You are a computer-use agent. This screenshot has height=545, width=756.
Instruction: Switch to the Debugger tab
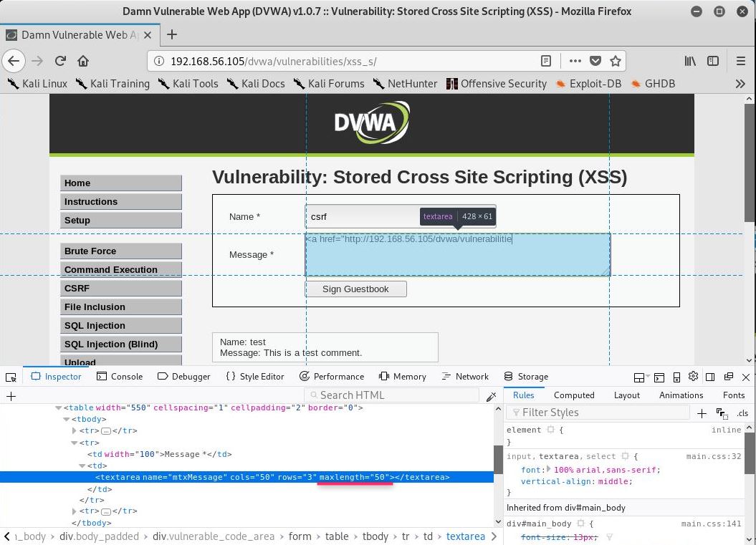[183, 377]
